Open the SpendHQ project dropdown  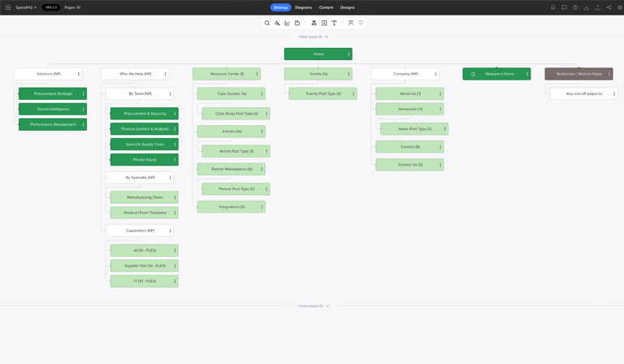pyautogui.click(x=26, y=7)
